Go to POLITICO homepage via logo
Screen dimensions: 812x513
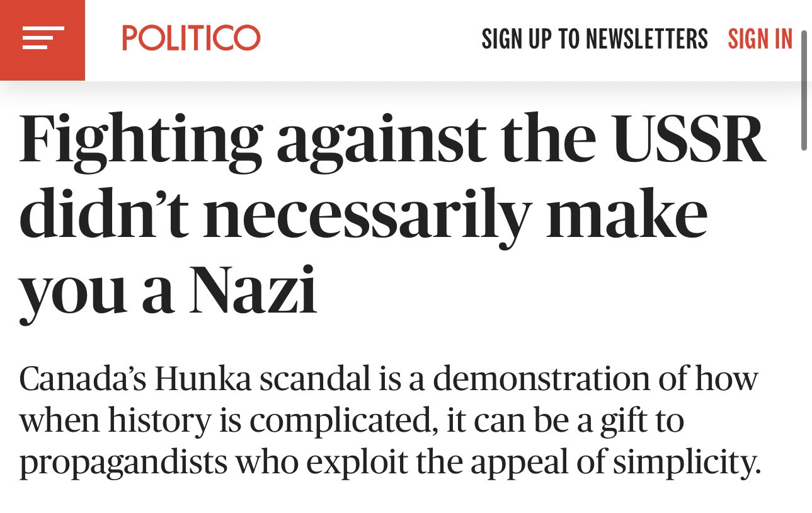coord(191,38)
